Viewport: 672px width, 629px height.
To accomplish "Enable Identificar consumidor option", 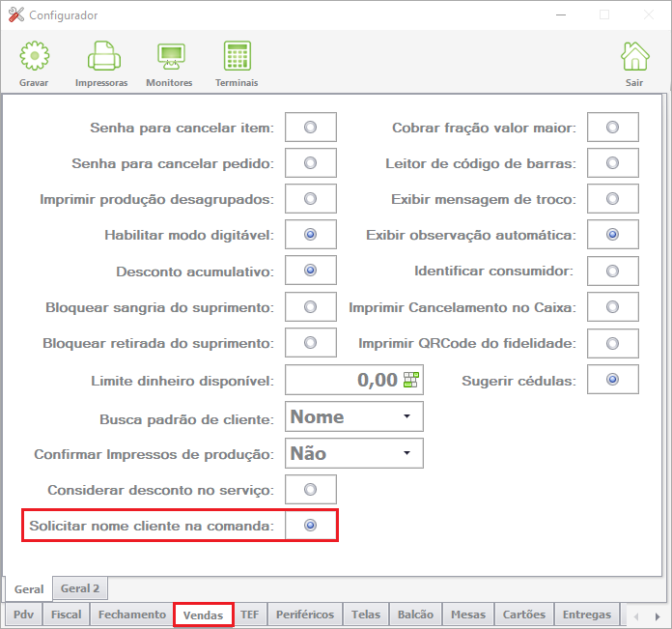I will (612, 271).
